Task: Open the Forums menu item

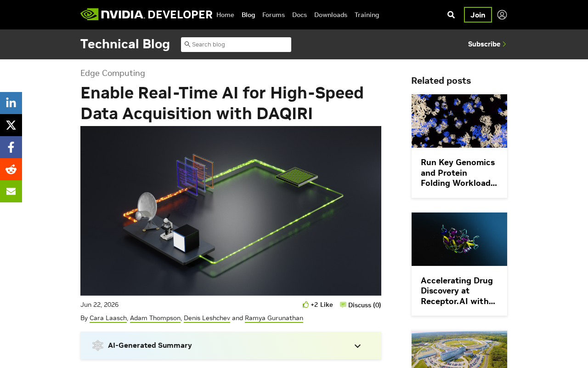Action: pos(273,15)
